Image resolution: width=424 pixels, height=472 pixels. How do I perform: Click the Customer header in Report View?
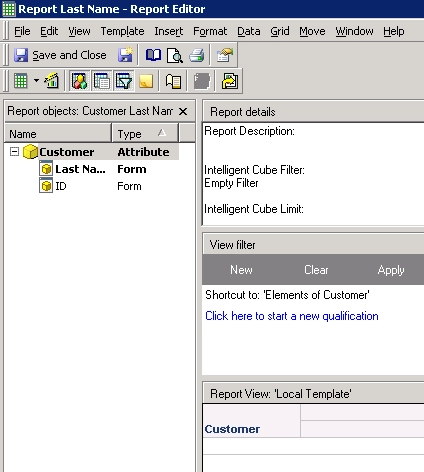tap(232, 429)
